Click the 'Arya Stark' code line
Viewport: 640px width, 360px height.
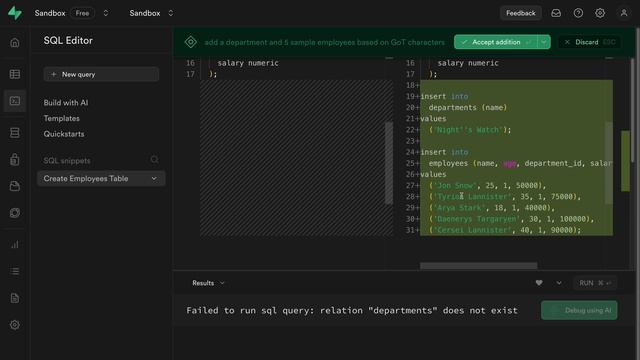[492, 208]
